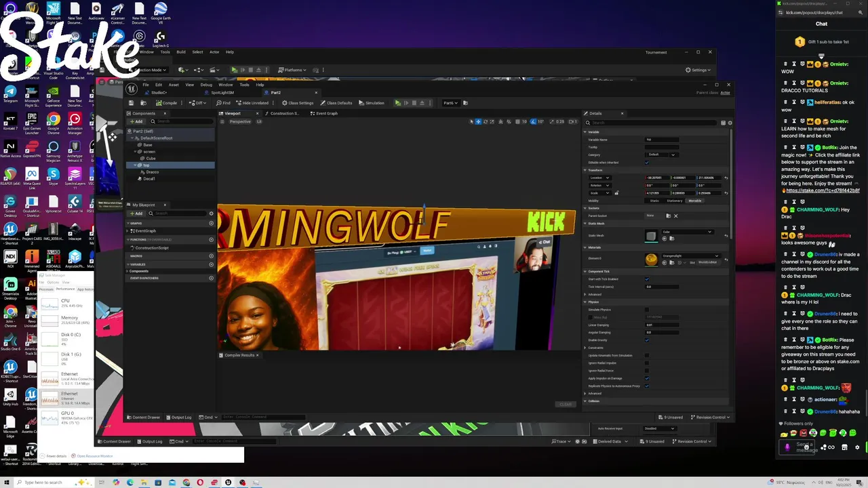Screen dimensions: 868x488
Task: Open the Debug menu in Blueprint editor
Action: click(x=206, y=85)
